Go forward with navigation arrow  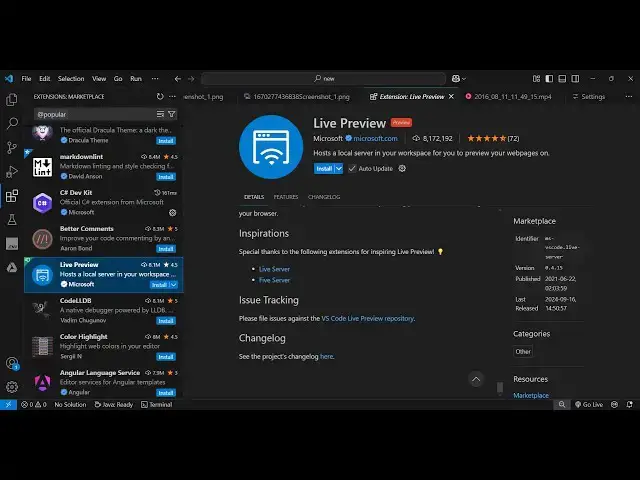pyautogui.click(x=191, y=78)
